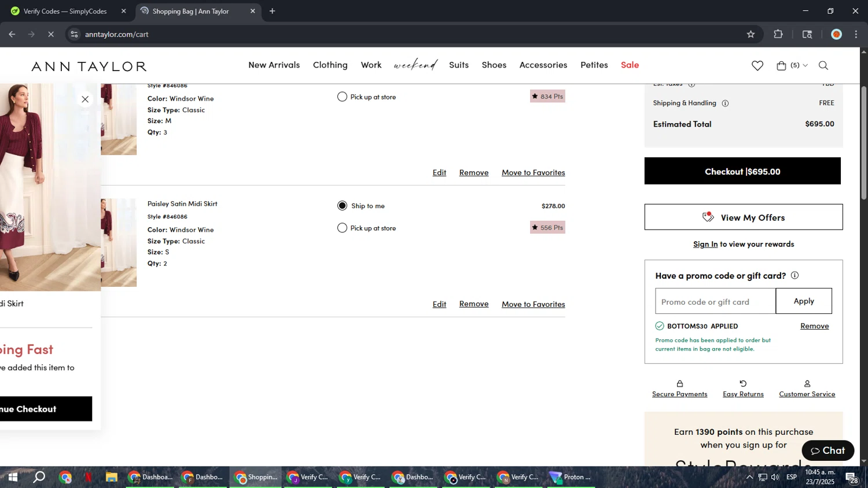
Task: Remove the size M skirt from bag
Action: [x=474, y=172]
